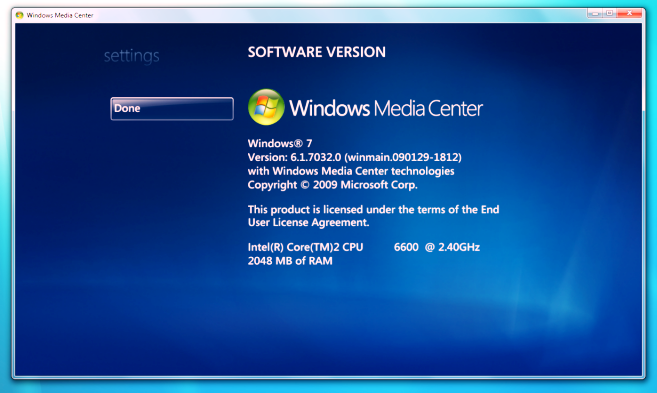Click the '2048 MB of RAM' text
The image size is (657, 393).
coord(290,261)
